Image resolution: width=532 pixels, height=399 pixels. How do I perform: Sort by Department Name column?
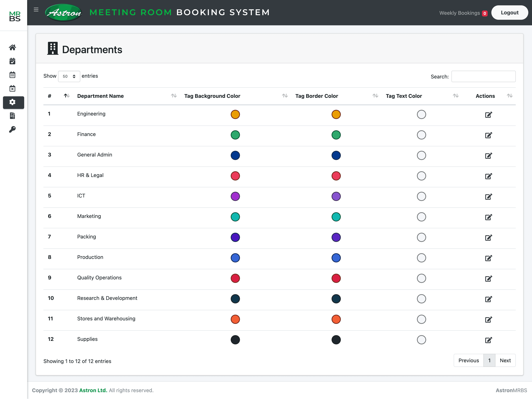coord(100,96)
